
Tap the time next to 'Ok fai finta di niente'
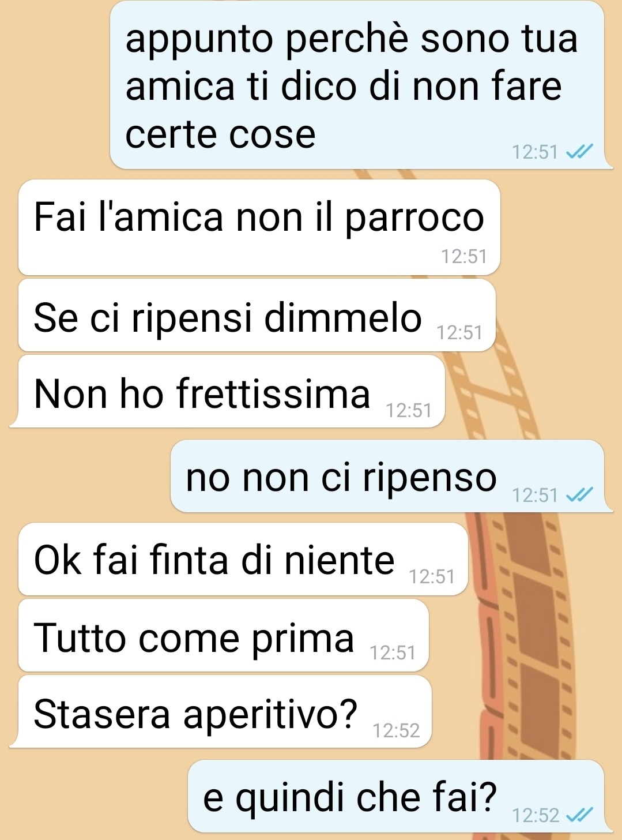[x=432, y=576]
